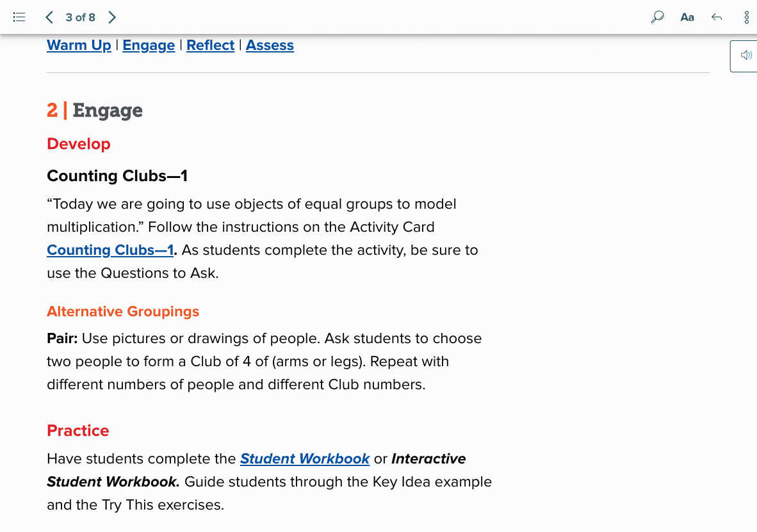The image size is (757, 532).
Task: Click the line 'use the Questions to Ask.'
Action: (x=133, y=273)
